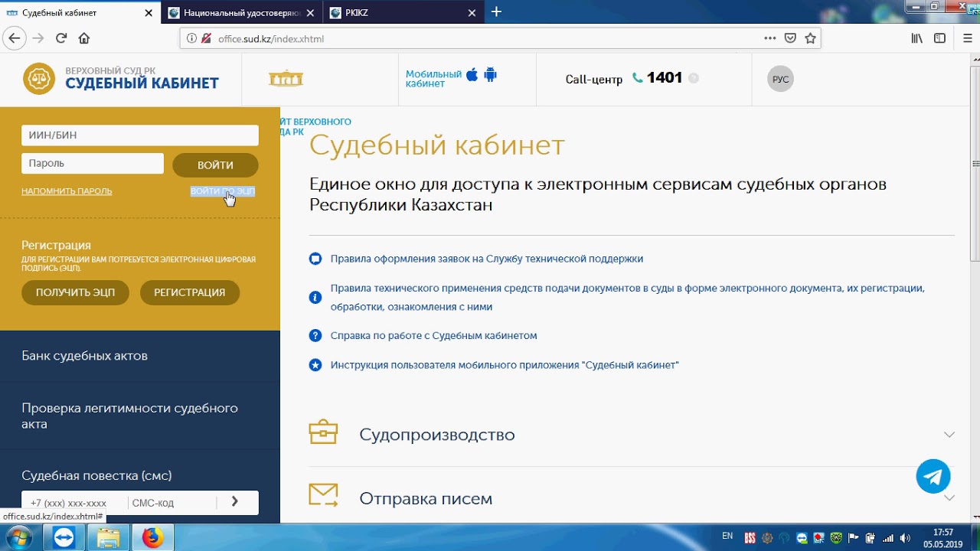Viewport: 980px width, 551px height.
Task: Click the green phone icon by 1401
Action: click(638, 78)
